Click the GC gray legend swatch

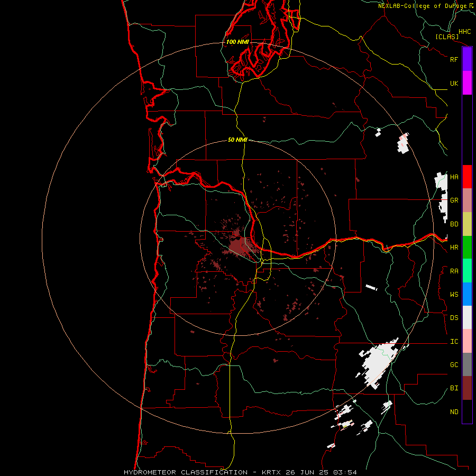[467, 364]
